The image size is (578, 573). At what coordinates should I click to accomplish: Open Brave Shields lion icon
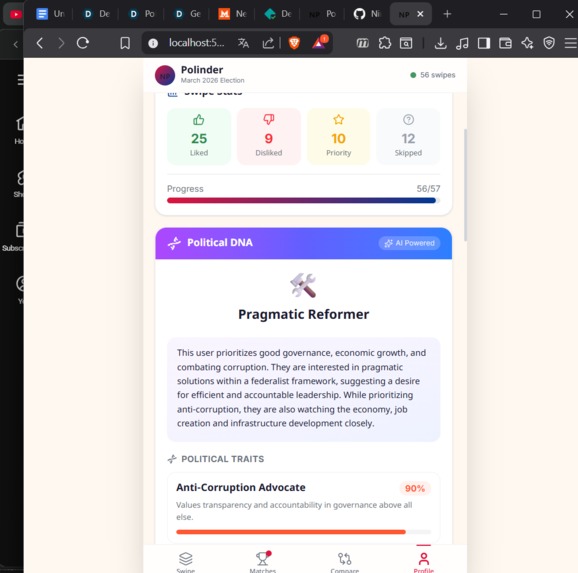294,43
